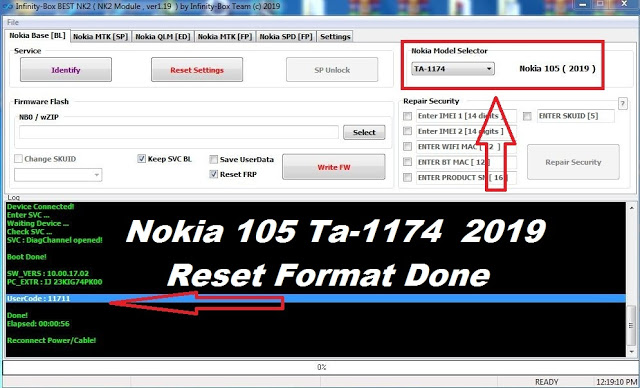Click the Elapsed: 00:00:56 log line
Image resolution: width=640 pixels, height=388 pixels.
coord(38,324)
